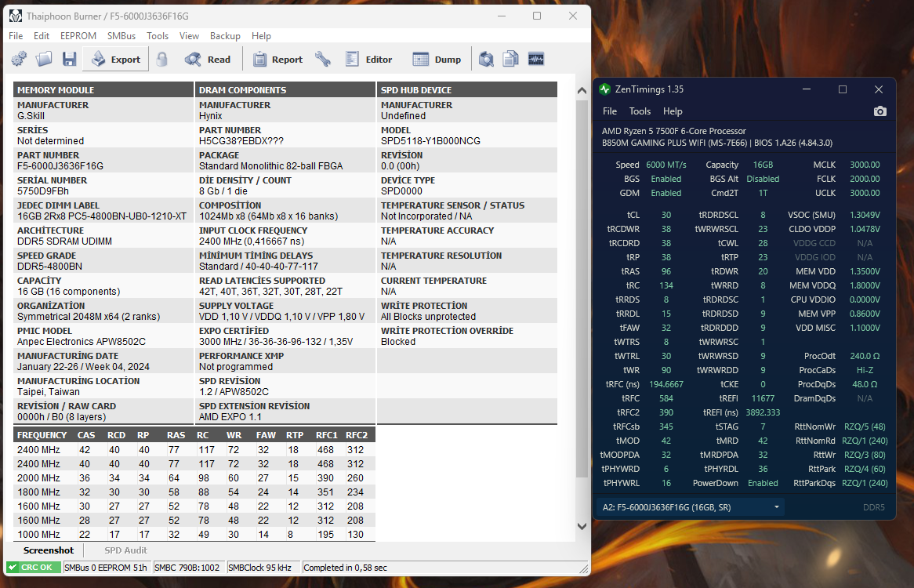Image resolution: width=914 pixels, height=588 pixels.
Task: Open the File menu in Thaiphoon Burner
Action: 16,35
